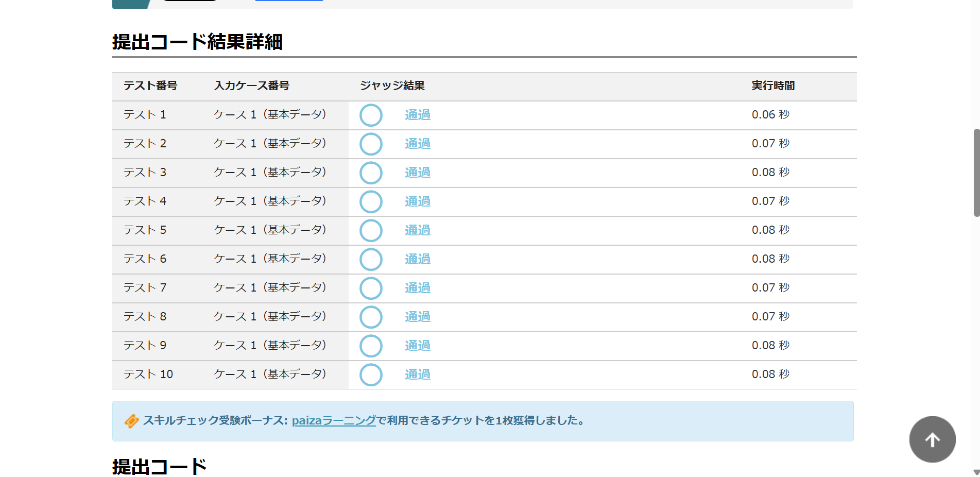The image size is (980, 477).
Task: Click the scrollbar down arrow
Action: [x=976, y=472]
